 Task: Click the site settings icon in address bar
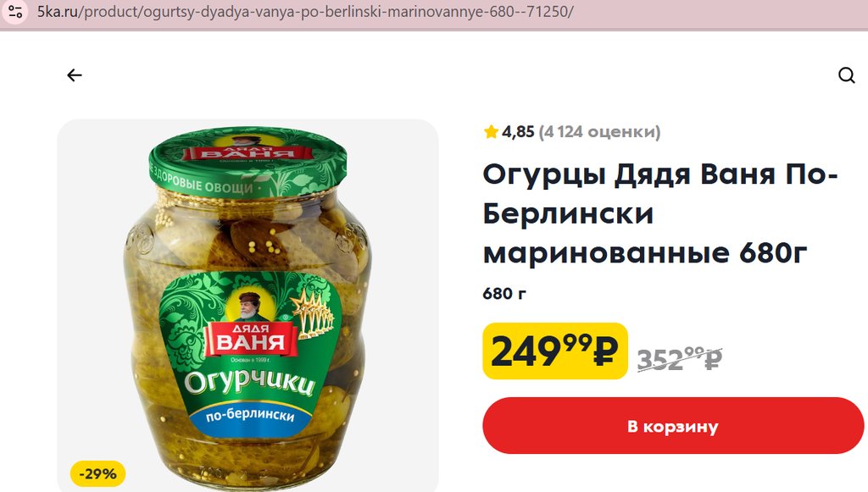pos(15,12)
